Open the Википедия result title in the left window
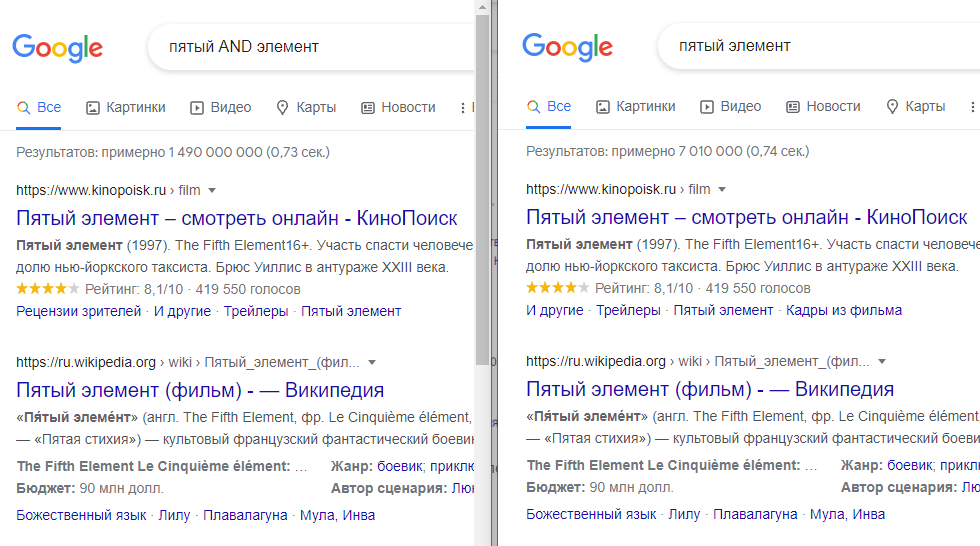The height and width of the screenshot is (546, 980). [x=200, y=390]
